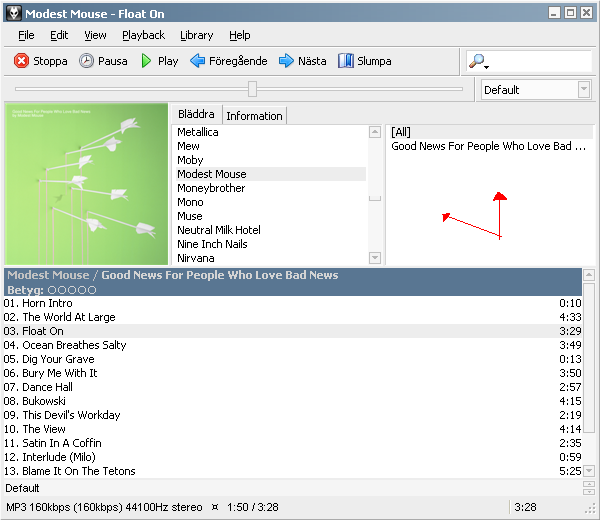Open the Default dropdown list
The height and width of the screenshot is (520, 600).
tap(584, 90)
